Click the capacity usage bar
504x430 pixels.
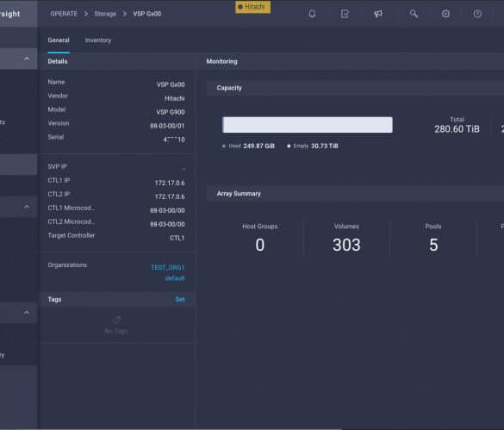point(308,125)
